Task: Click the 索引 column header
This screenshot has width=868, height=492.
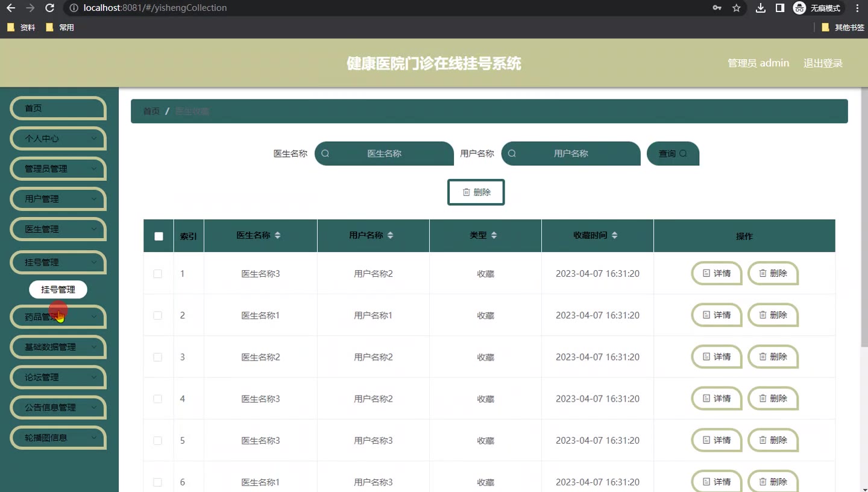Action: coord(189,236)
